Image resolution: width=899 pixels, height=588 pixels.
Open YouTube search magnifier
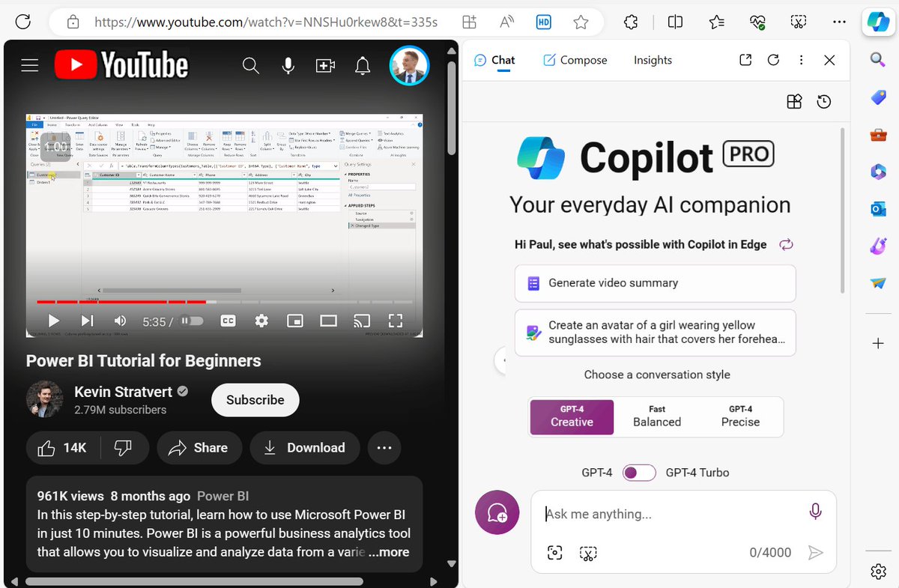coord(251,66)
